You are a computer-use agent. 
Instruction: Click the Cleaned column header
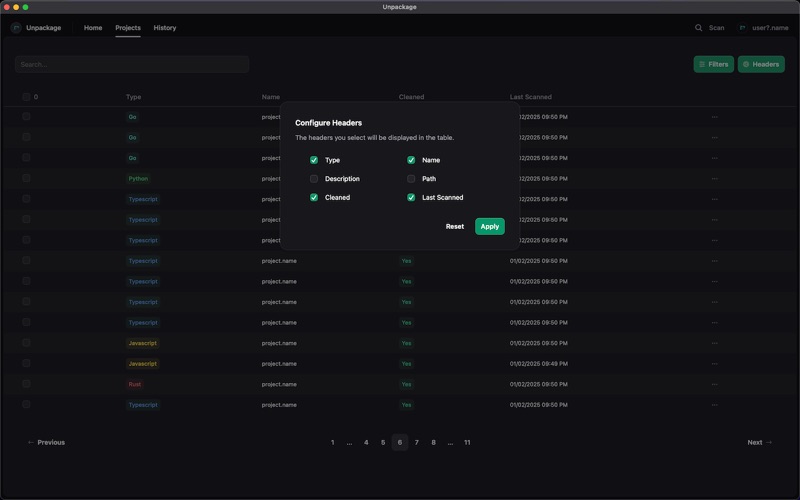point(411,97)
